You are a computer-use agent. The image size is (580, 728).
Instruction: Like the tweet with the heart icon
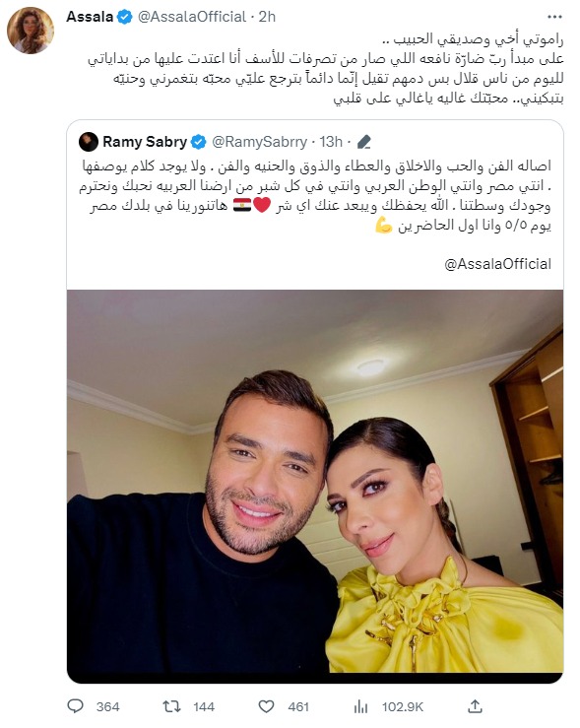tap(266, 706)
